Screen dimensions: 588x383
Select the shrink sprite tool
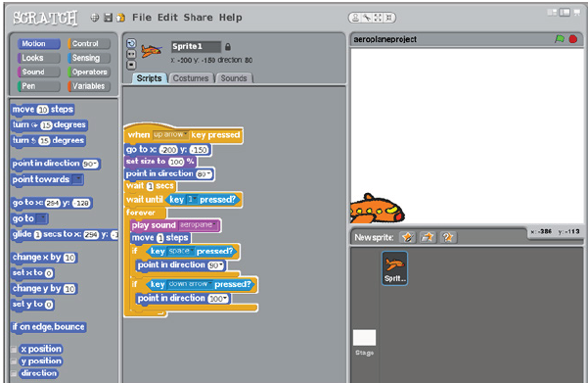coord(388,18)
